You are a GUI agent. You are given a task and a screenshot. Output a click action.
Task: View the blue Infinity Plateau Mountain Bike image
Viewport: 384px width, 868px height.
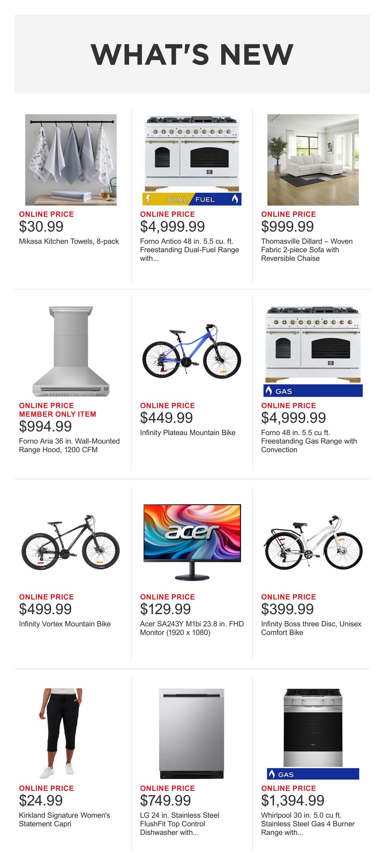tap(192, 351)
